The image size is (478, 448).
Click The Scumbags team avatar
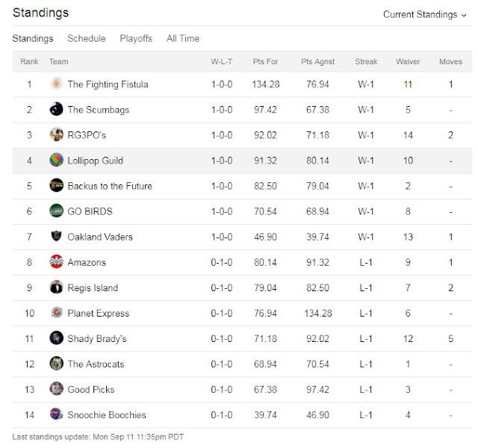click(56, 110)
